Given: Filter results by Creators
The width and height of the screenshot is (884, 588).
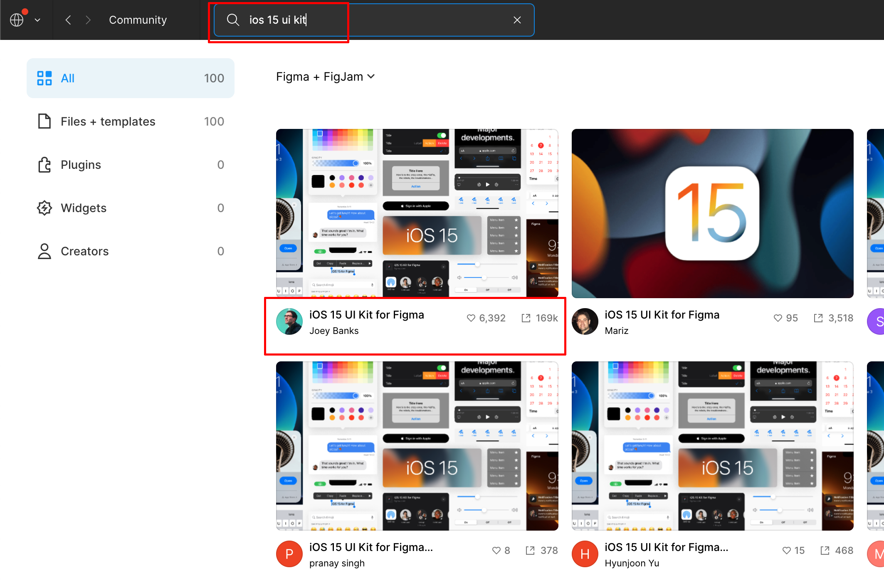Looking at the screenshot, I should point(130,251).
